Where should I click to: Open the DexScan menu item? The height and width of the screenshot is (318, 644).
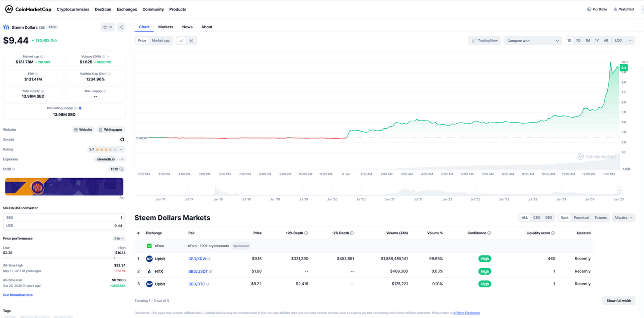click(103, 10)
